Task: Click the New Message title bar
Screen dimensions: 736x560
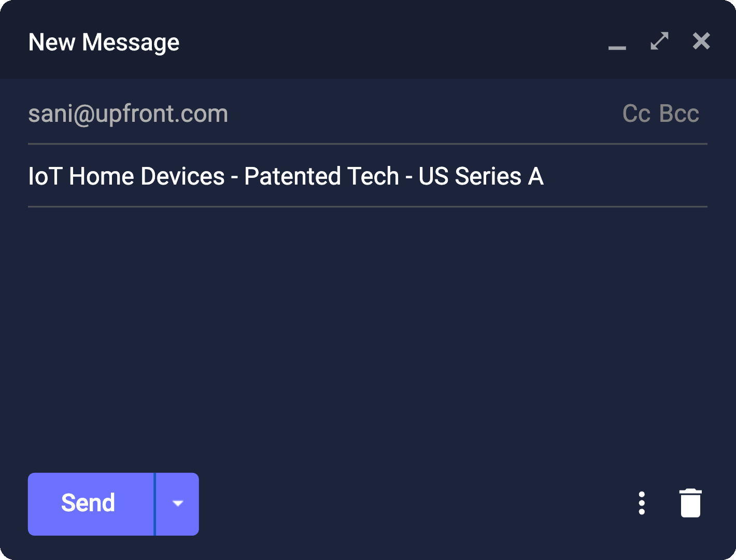Action: [x=311, y=41]
